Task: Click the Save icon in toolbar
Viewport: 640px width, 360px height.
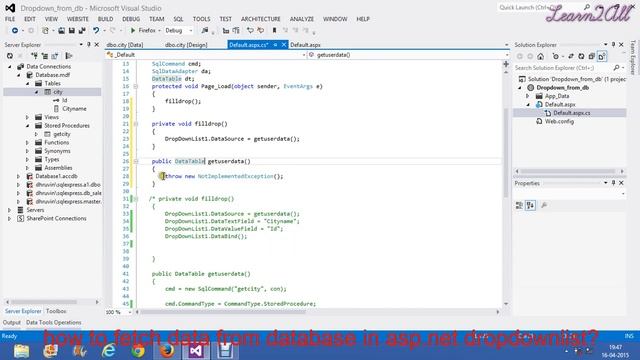Action: (x=72, y=31)
